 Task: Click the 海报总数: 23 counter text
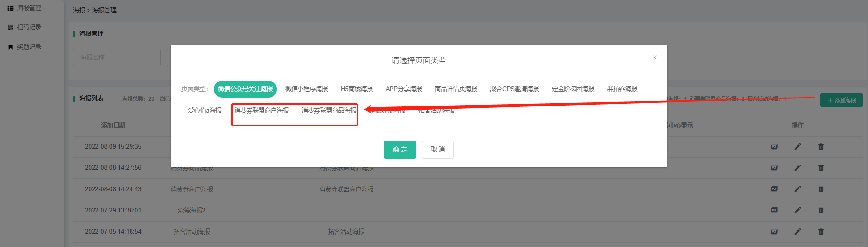pos(138,99)
